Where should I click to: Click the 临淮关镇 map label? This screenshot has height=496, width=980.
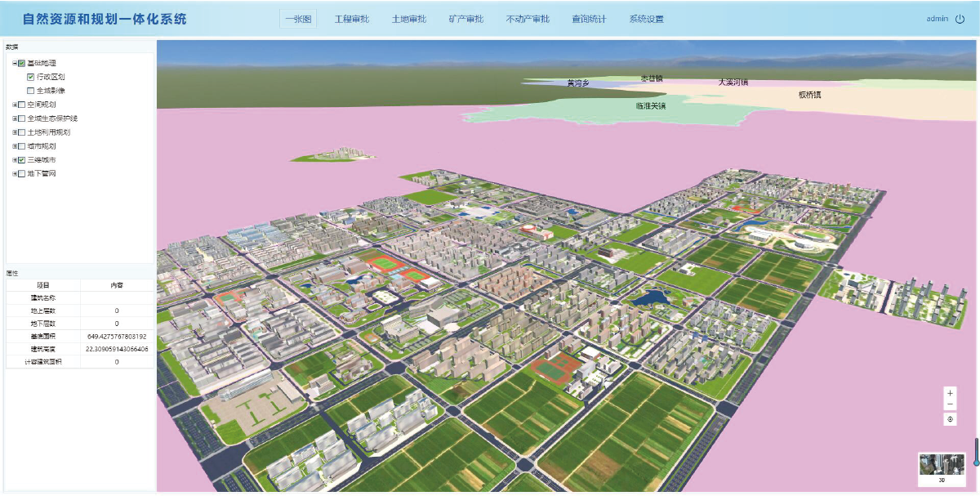coord(650,106)
